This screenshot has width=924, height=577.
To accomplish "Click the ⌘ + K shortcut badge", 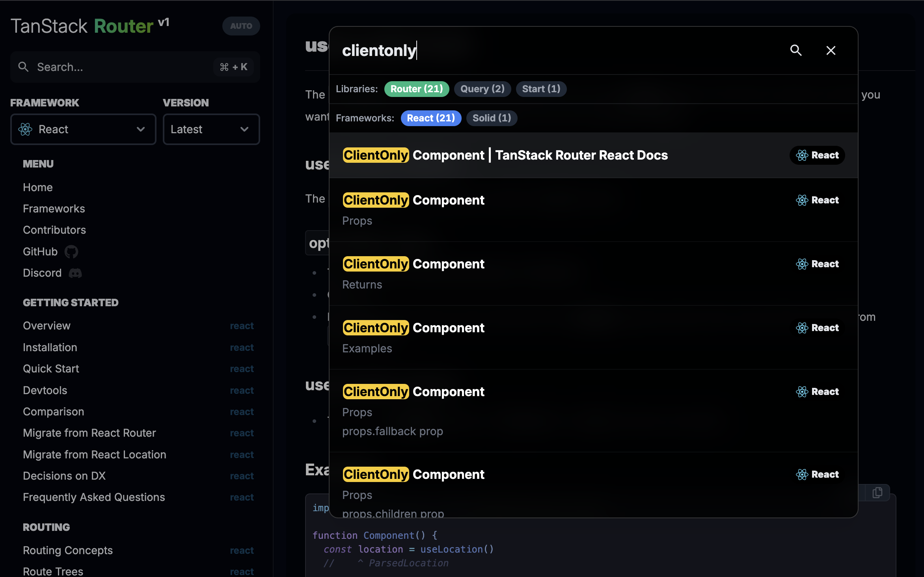I will pyautogui.click(x=234, y=67).
